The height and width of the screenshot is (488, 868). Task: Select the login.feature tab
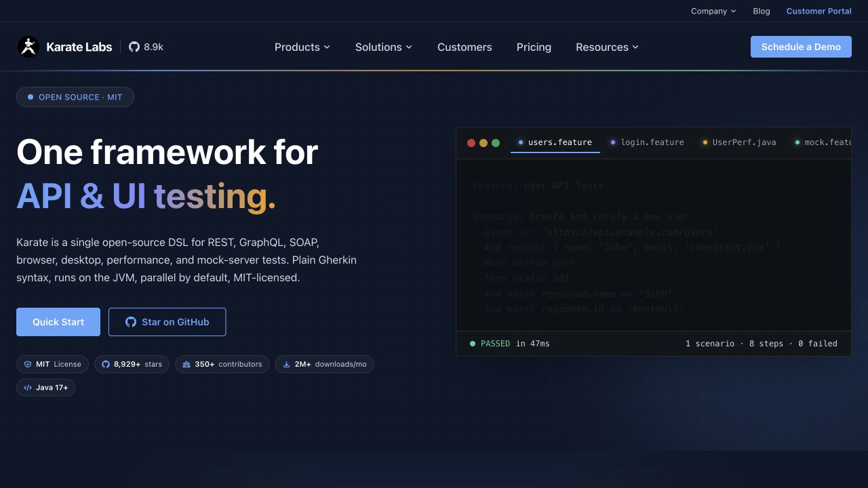pyautogui.click(x=647, y=142)
